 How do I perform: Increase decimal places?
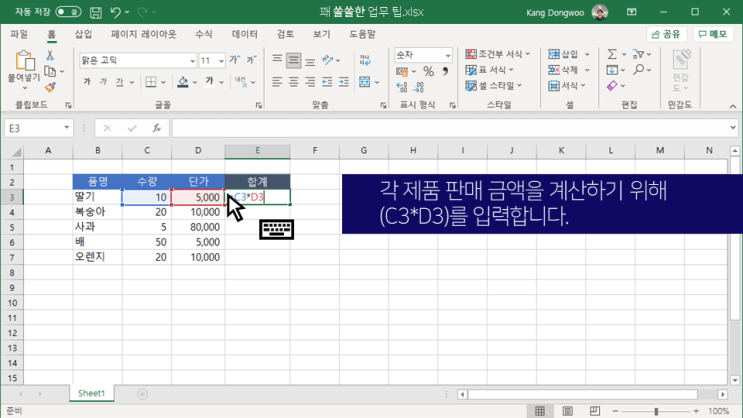tap(402, 87)
